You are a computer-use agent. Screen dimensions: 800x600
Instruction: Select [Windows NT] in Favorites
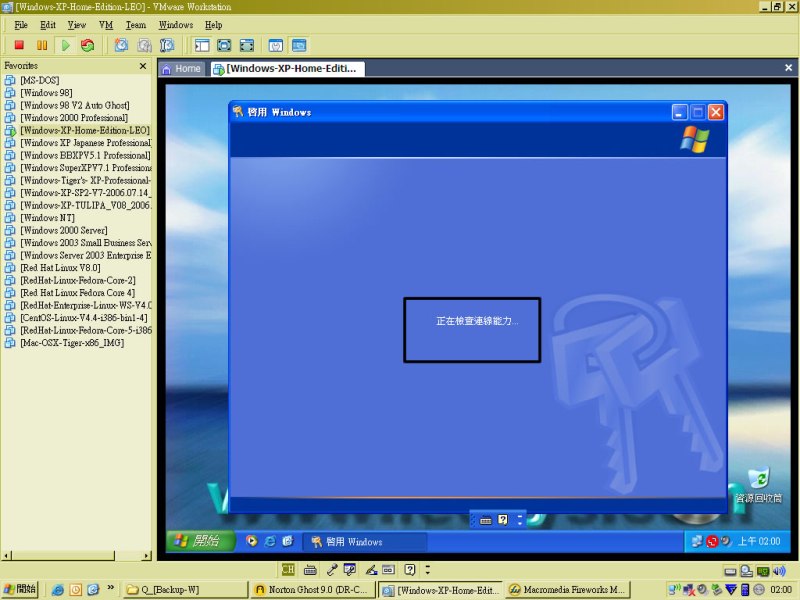point(47,218)
